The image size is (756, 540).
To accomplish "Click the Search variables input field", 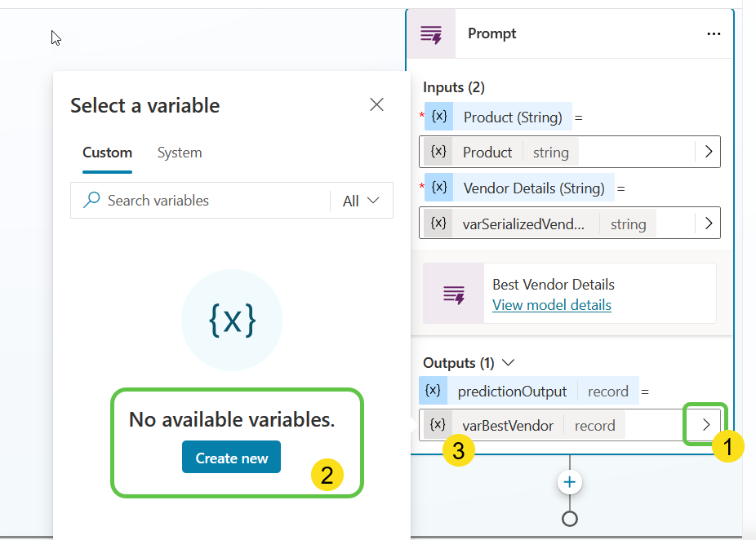I will (x=212, y=201).
